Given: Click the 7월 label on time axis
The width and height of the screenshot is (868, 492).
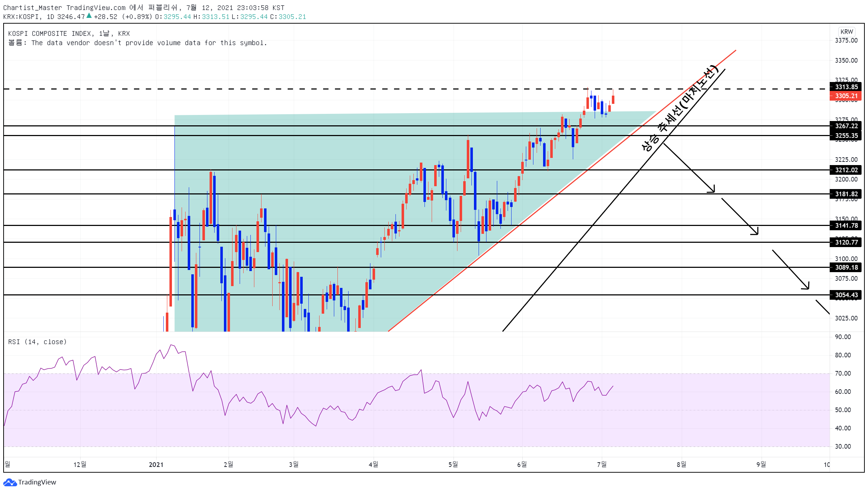Looking at the screenshot, I should (x=602, y=464).
